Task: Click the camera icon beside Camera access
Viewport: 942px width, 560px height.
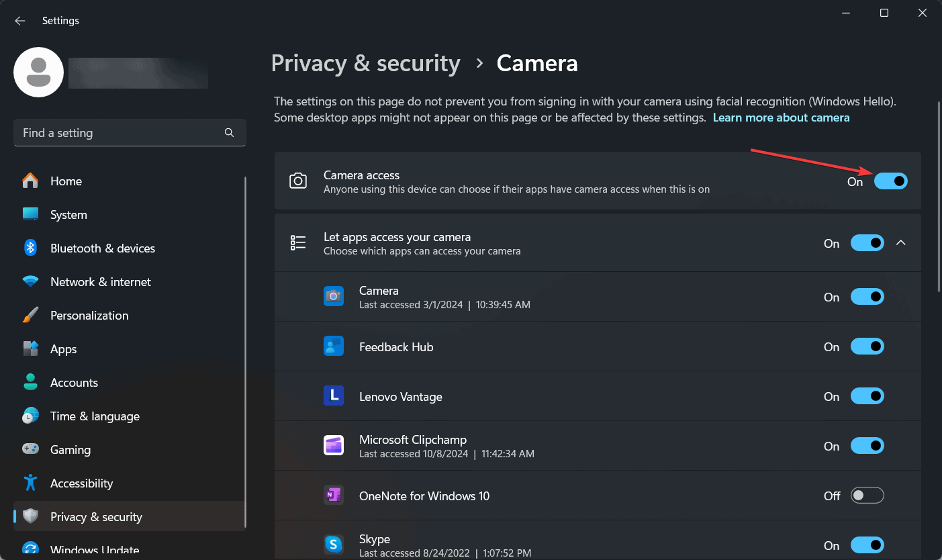Action: pyautogui.click(x=298, y=181)
